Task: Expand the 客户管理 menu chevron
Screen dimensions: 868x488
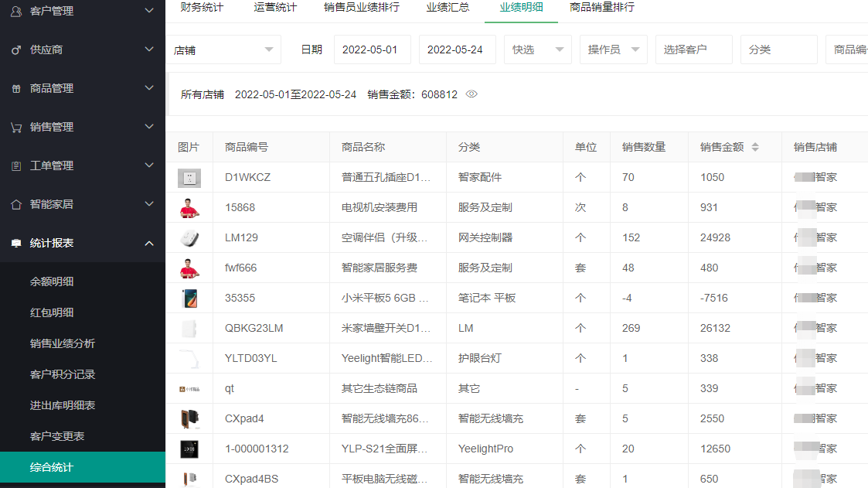Action: (149, 11)
